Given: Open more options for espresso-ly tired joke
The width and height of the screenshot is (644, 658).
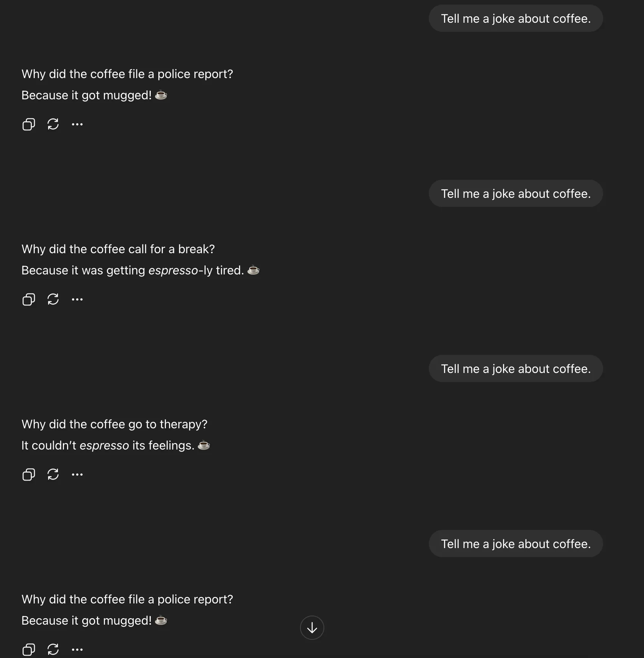Looking at the screenshot, I should click(x=77, y=299).
